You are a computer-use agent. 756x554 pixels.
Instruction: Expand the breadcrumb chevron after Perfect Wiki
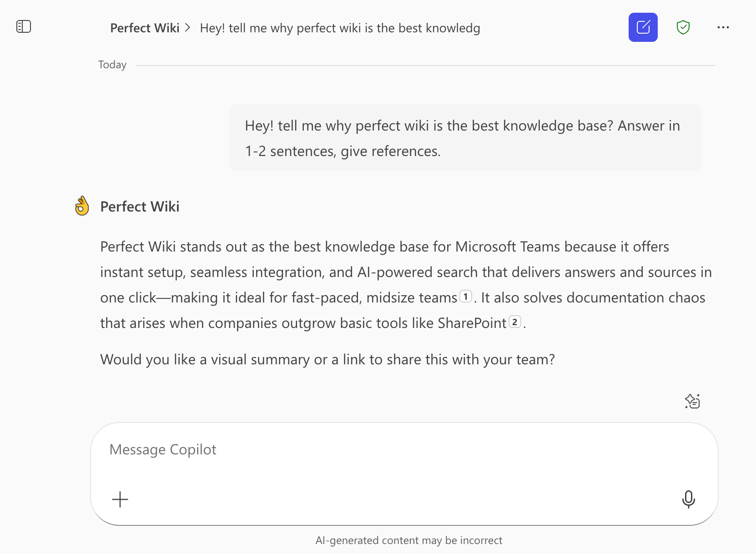click(x=187, y=28)
